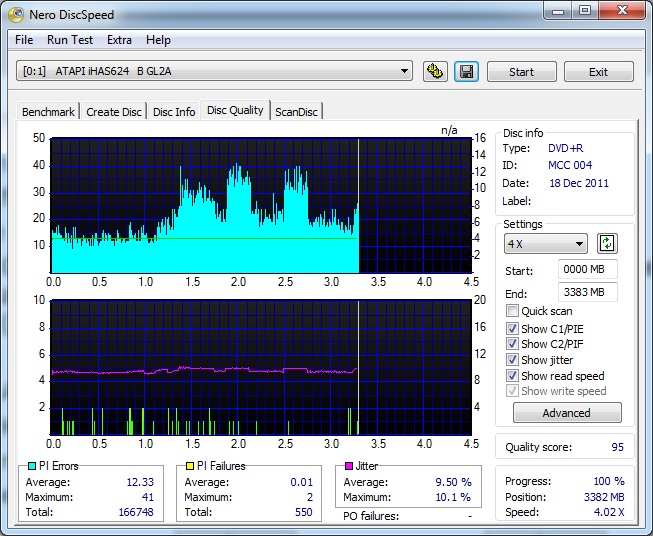Screen dimensions: 653x536
Task: Click PI Failures total 550
Action: click(x=304, y=512)
